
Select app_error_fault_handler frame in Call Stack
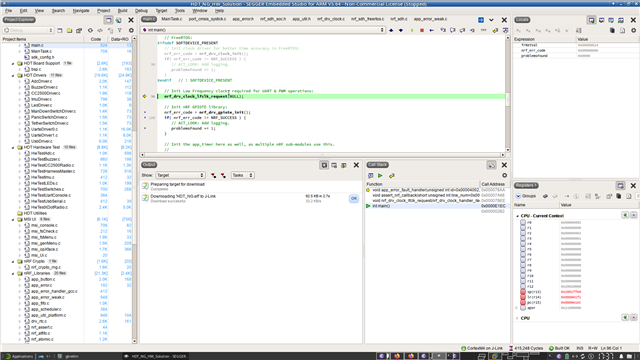point(436,190)
